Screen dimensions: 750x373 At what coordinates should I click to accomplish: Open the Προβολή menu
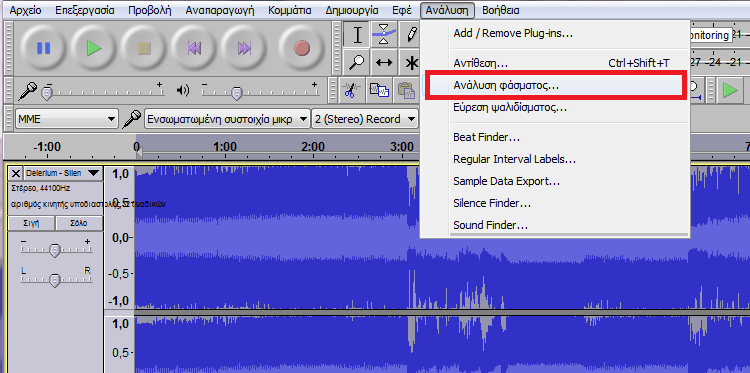pyautogui.click(x=150, y=10)
